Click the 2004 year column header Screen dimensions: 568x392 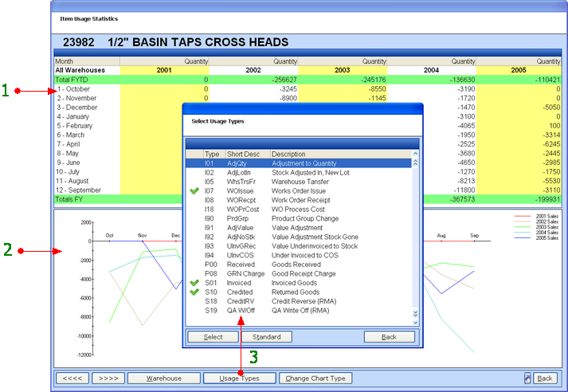[x=431, y=70]
